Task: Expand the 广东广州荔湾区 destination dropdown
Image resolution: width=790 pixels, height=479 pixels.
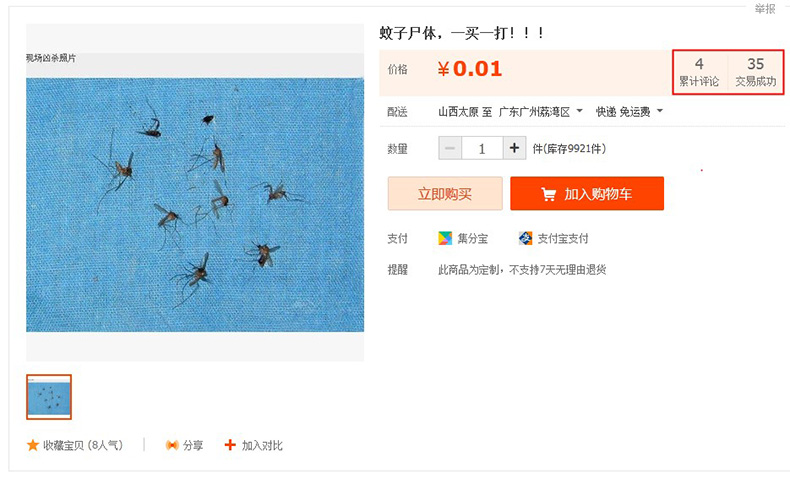Action: (x=540, y=111)
